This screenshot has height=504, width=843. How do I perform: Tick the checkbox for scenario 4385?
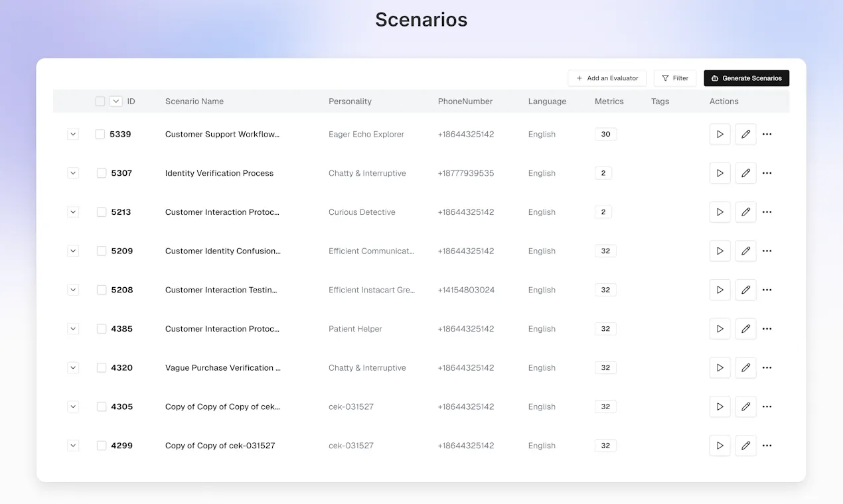pyautogui.click(x=102, y=329)
